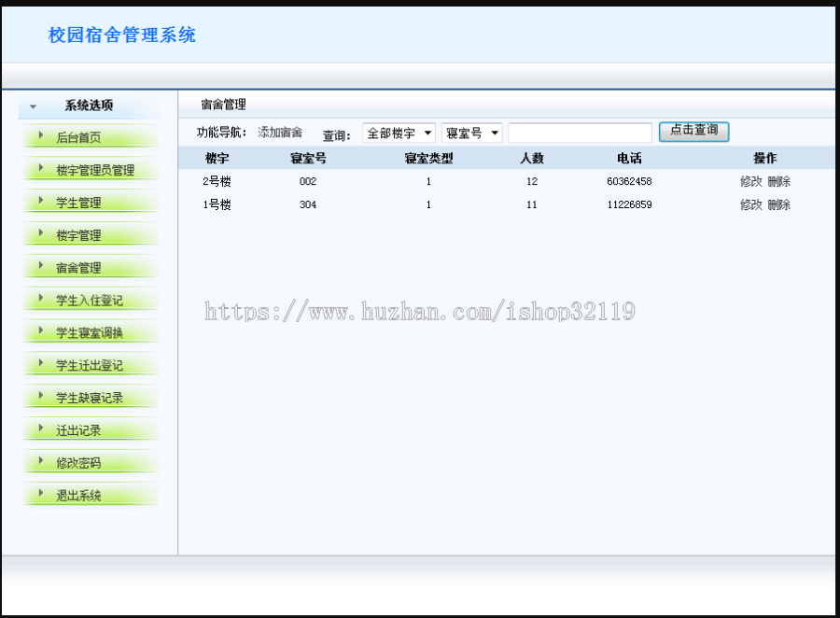Click the query text input field
The height and width of the screenshot is (618, 840).
coord(580,132)
